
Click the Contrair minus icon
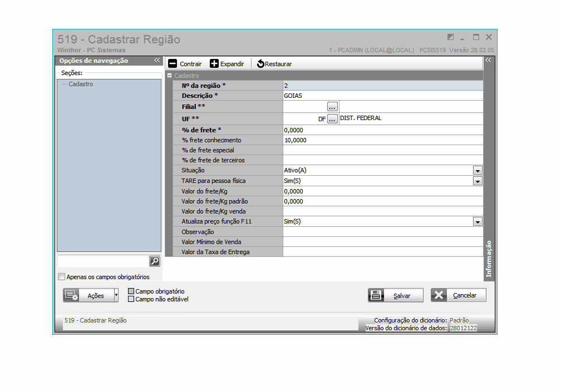173,63
